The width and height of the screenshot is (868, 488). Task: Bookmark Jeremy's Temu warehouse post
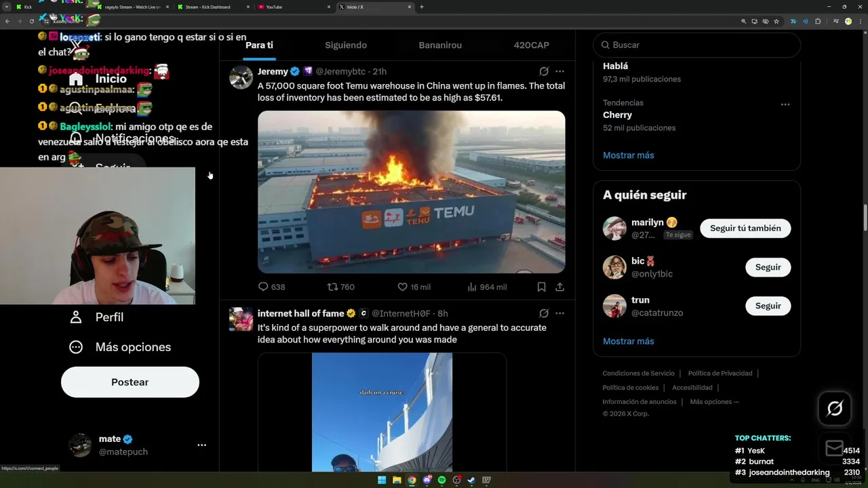541,287
